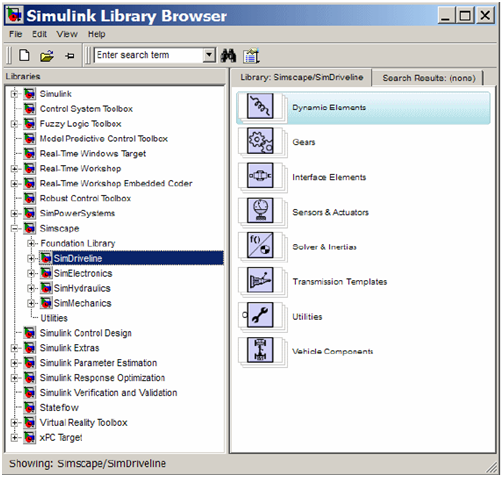Image resolution: width=503 pixels, height=477 pixels.
Task: Open the Vehicle Components block icon
Action: click(x=260, y=350)
